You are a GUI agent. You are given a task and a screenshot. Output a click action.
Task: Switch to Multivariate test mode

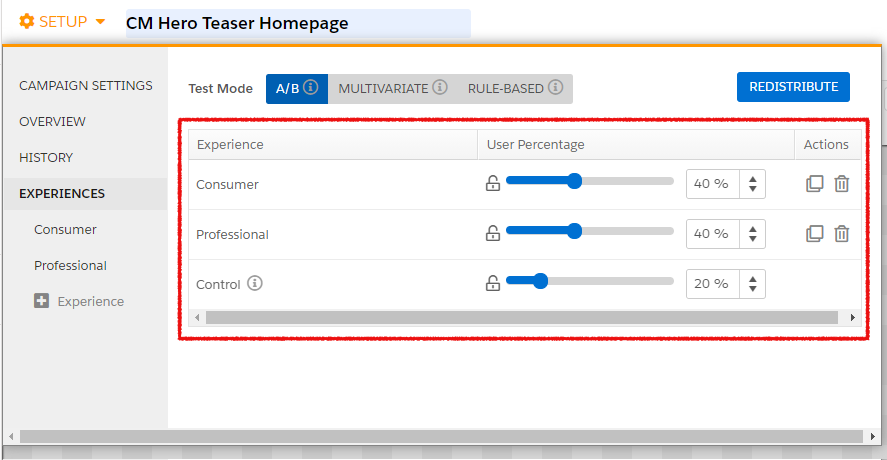[x=383, y=88]
